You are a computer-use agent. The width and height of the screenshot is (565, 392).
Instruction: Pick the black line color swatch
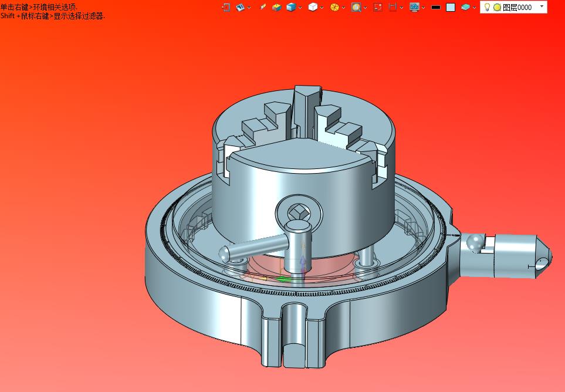point(436,7)
